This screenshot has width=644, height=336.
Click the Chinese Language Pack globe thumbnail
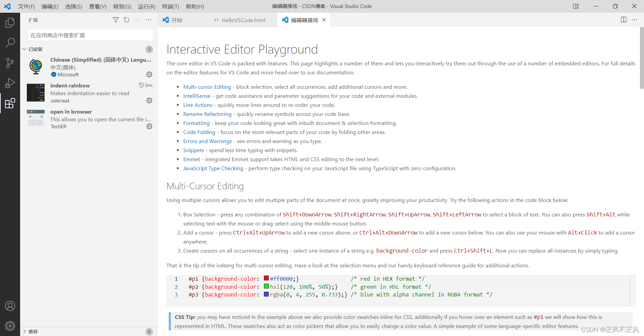coord(36,67)
